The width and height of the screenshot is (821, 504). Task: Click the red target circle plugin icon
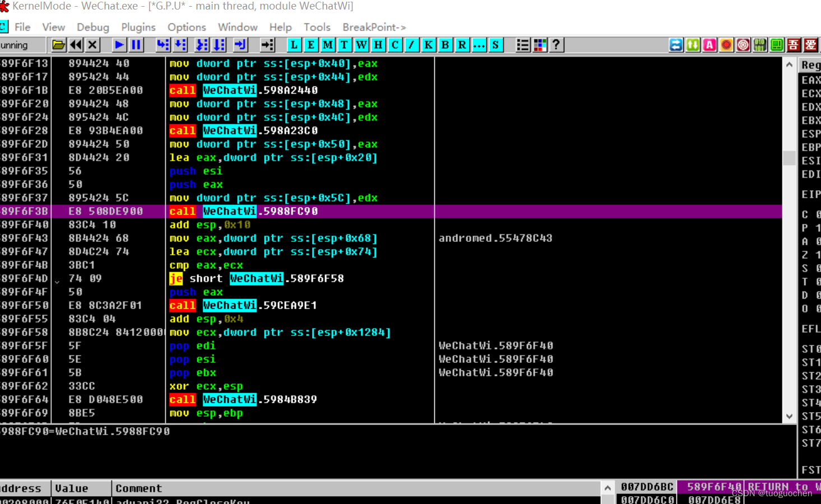pos(743,45)
